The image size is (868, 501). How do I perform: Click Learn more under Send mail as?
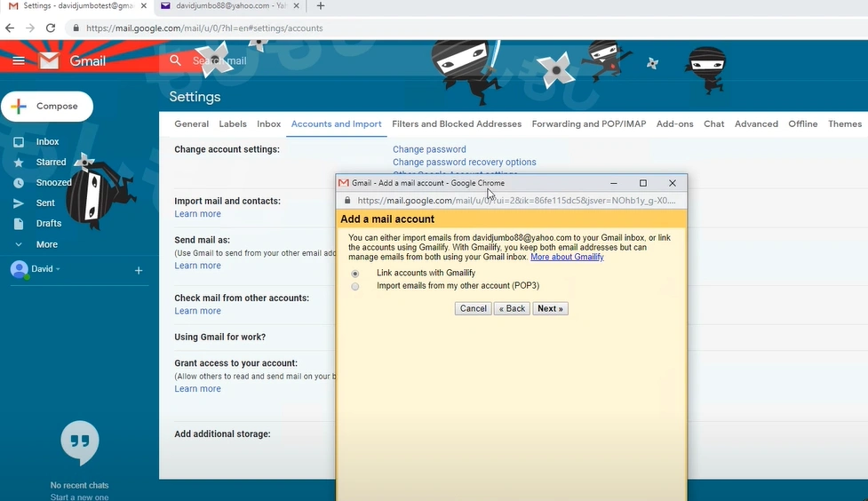point(197,266)
